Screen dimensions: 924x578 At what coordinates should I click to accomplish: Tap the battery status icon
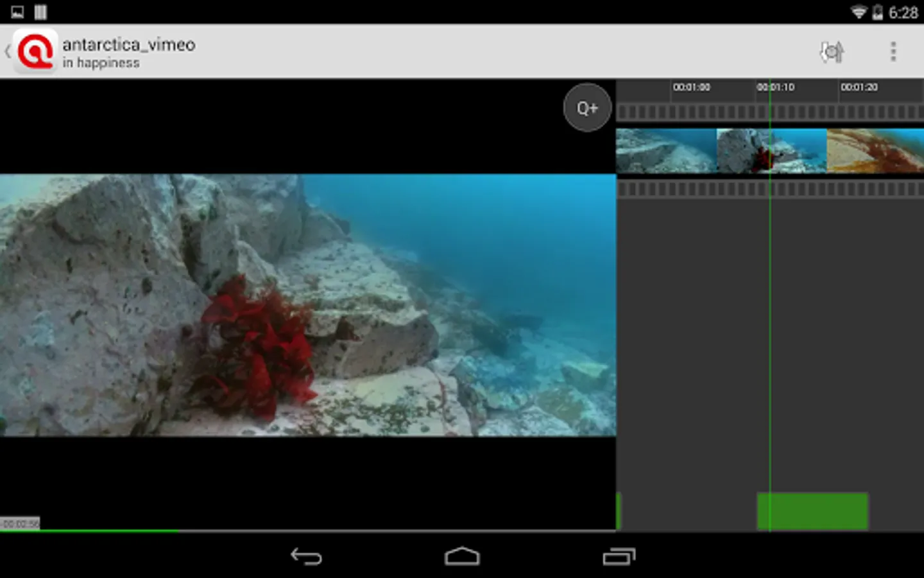pyautogui.click(x=877, y=12)
